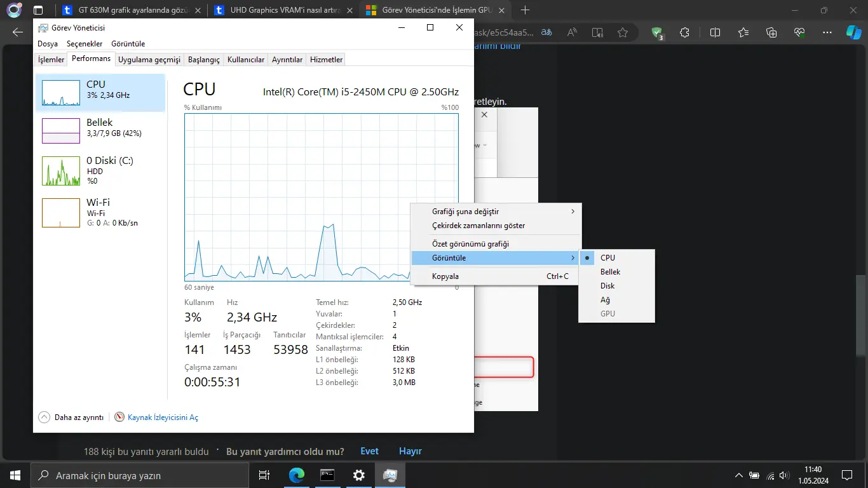Open the Kullanıcılar tab
The height and width of the screenshot is (488, 868).
(x=246, y=60)
